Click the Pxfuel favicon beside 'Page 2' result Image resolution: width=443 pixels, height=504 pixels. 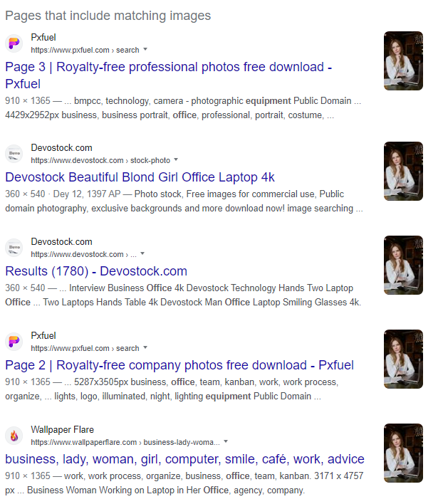click(14, 342)
